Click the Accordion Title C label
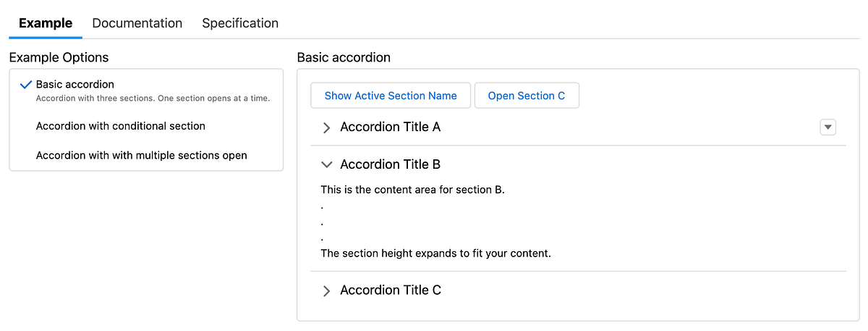 coord(391,290)
